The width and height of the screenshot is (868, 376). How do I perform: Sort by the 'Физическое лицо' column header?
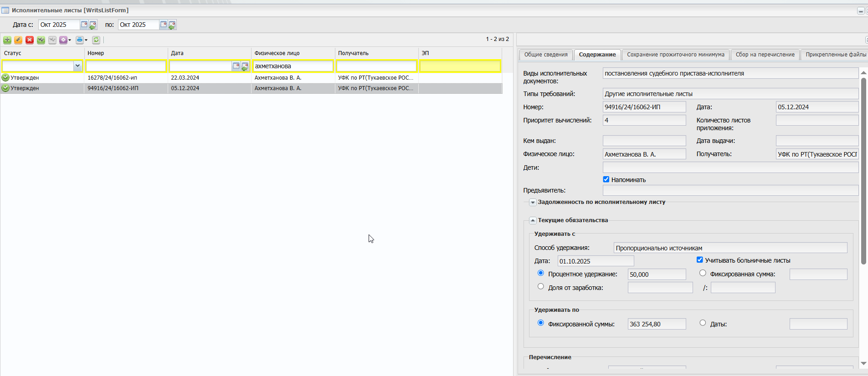293,53
